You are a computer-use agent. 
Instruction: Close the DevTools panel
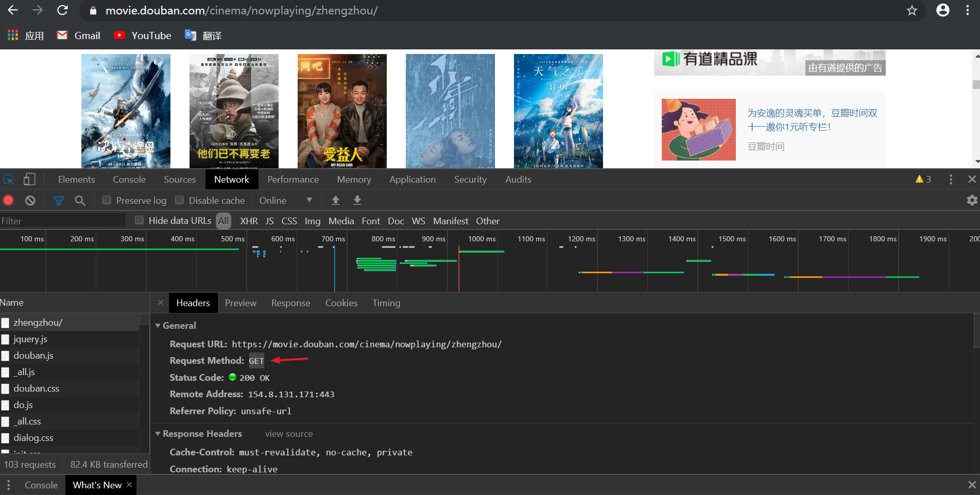tap(972, 179)
